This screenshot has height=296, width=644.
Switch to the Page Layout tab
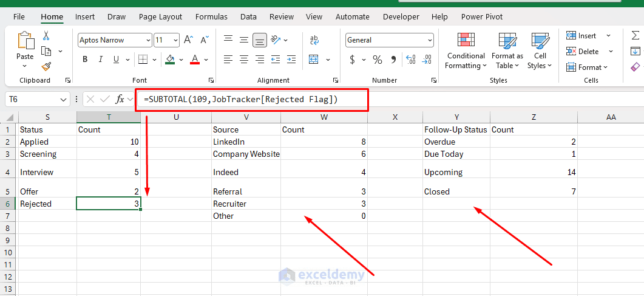click(x=161, y=17)
